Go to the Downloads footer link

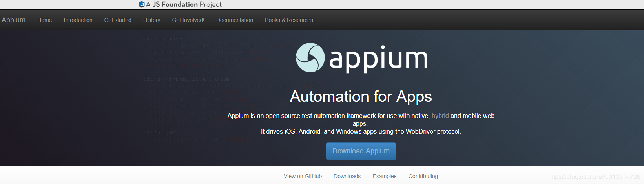click(x=347, y=176)
